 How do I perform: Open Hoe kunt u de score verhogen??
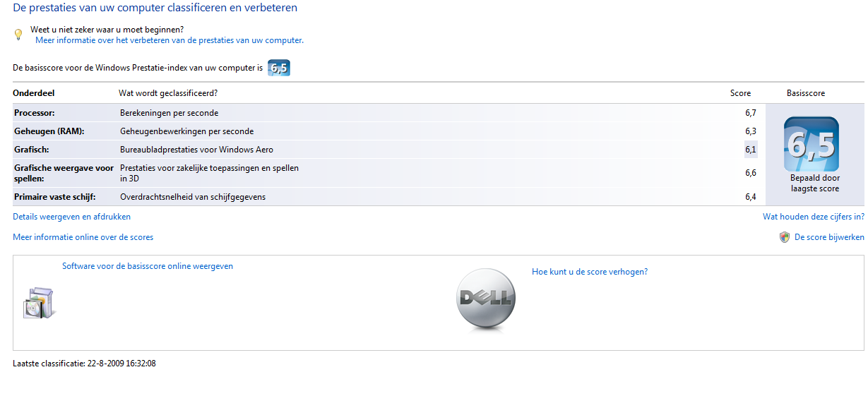pyautogui.click(x=590, y=272)
